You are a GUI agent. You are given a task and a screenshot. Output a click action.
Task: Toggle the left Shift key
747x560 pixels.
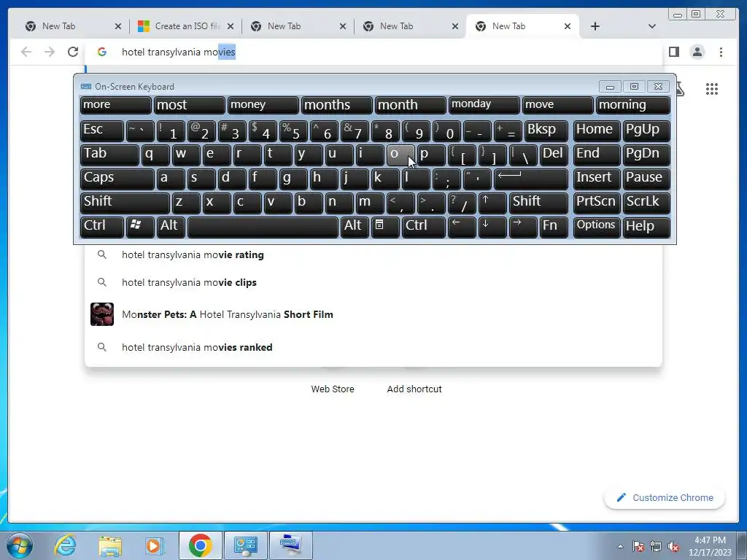tap(125, 203)
